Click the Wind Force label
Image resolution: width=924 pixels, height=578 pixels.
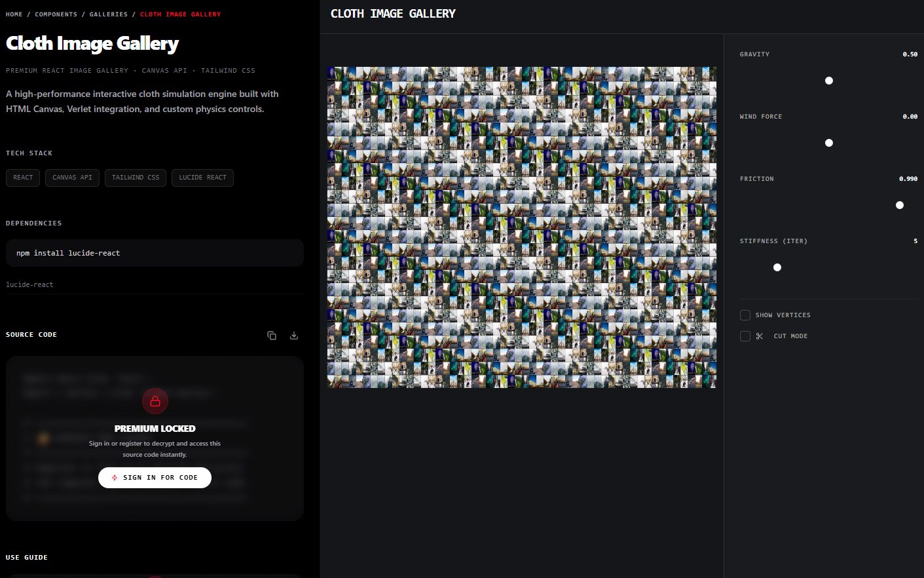tap(761, 117)
